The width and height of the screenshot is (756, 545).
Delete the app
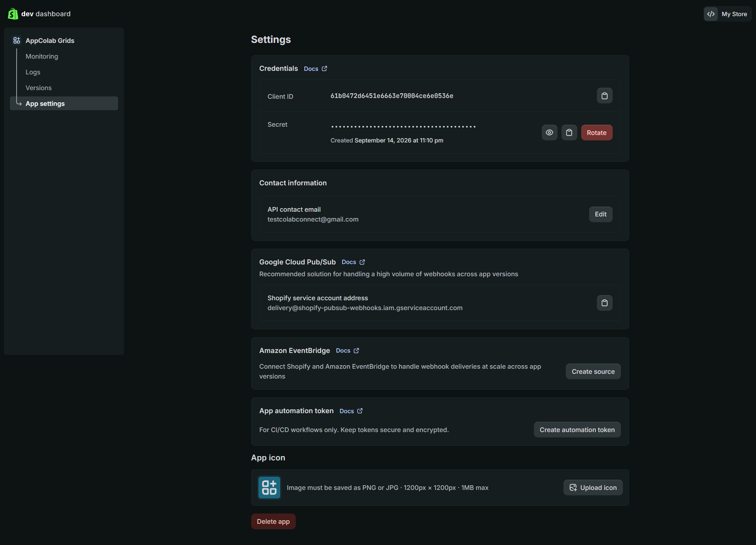(273, 521)
